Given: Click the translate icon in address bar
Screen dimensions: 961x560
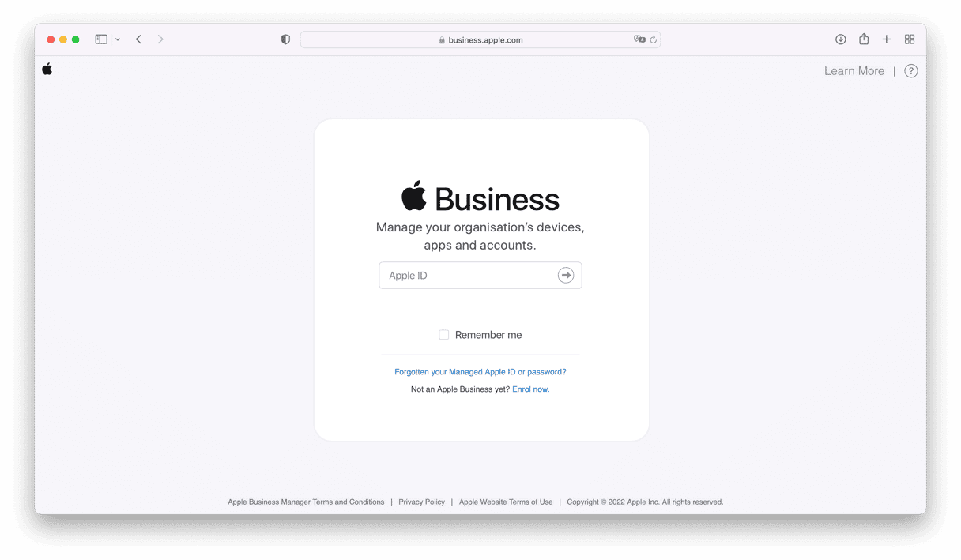Looking at the screenshot, I should tap(639, 39).
